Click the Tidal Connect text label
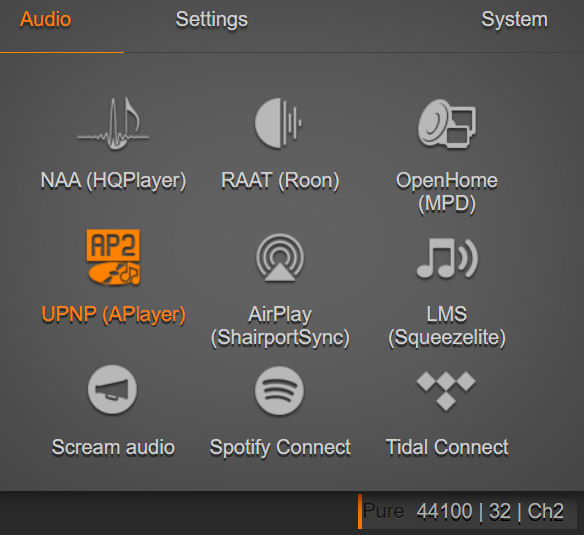 click(x=447, y=447)
